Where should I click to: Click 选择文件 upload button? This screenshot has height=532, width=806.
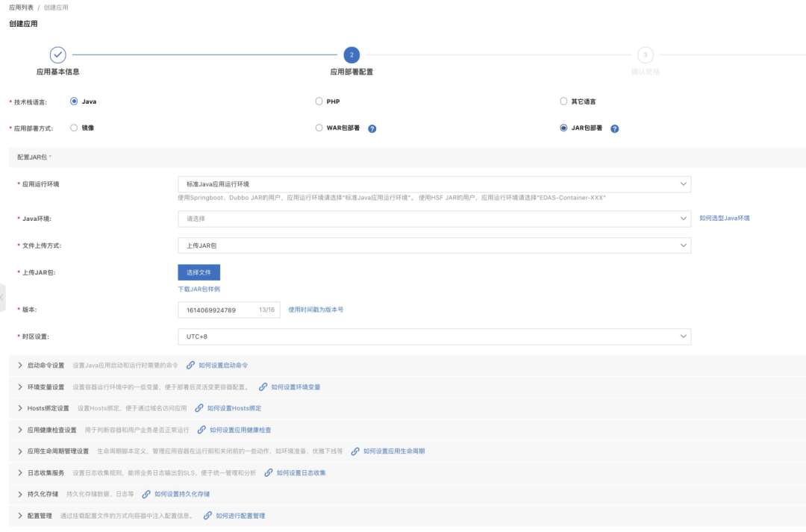click(199, 272)
